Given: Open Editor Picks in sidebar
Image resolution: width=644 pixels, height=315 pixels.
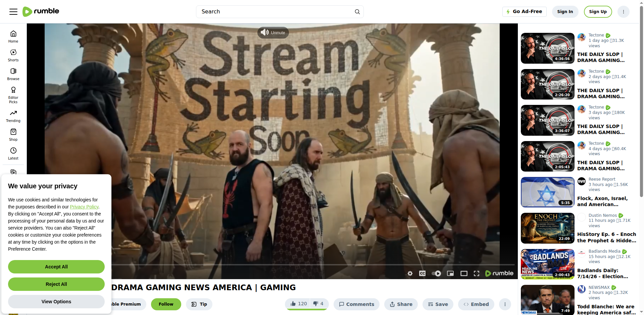Looking at the screenshot, I should coord(13,95).
